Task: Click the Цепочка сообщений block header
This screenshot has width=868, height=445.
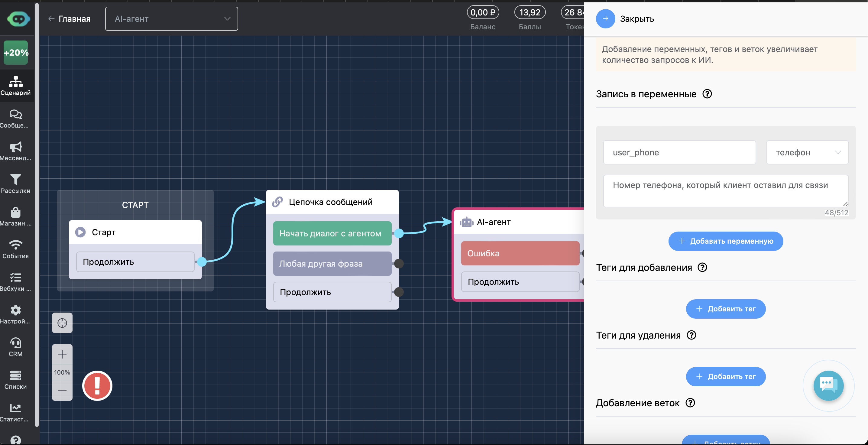Action: pos(332,202)
